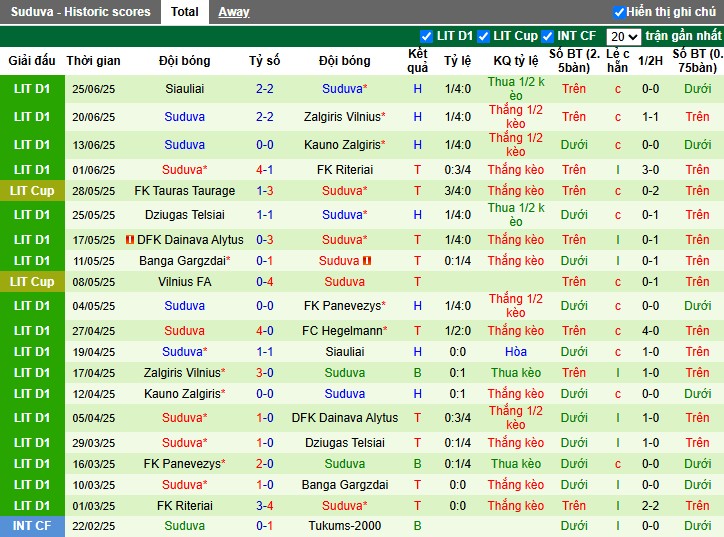This screenshot has width=724, height=537.
Task: Open Siauliai team in 25/06/25 row
Action: [185, 89]
